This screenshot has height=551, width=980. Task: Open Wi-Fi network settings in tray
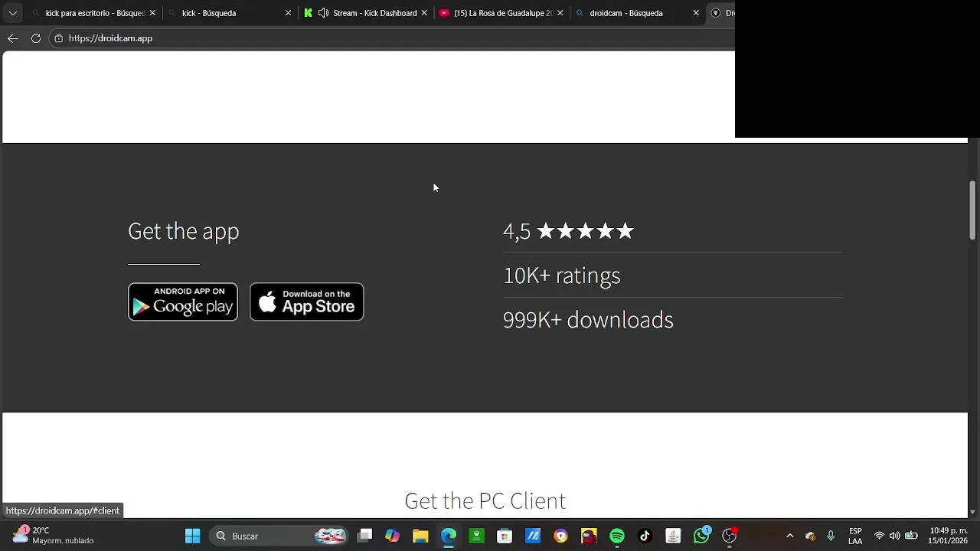(x=879, y=536)
